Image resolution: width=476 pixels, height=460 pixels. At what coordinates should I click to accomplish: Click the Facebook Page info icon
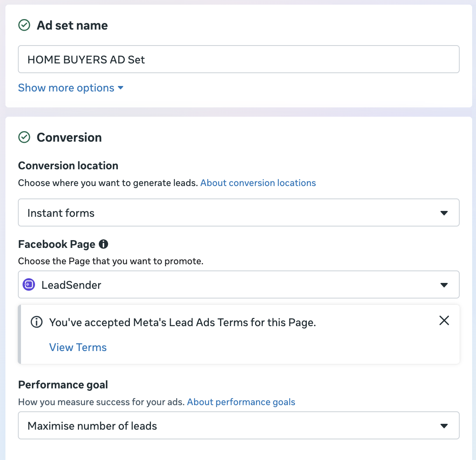coord(103,244)
